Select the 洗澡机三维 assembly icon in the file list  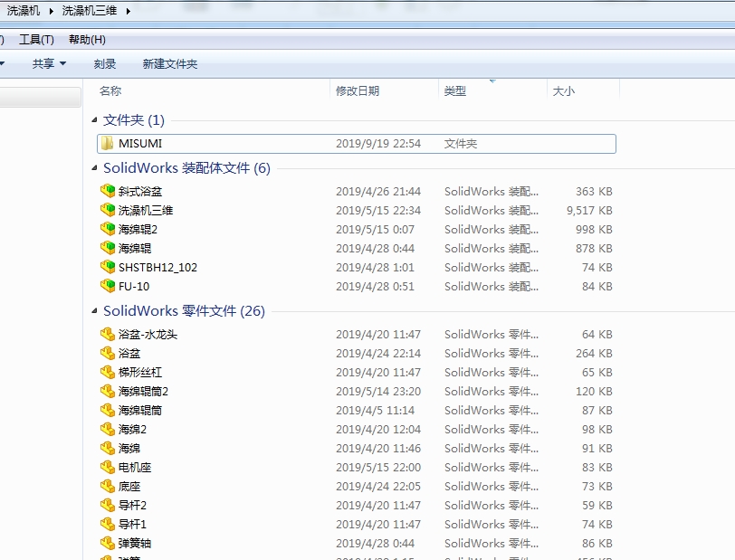(108, 210)
